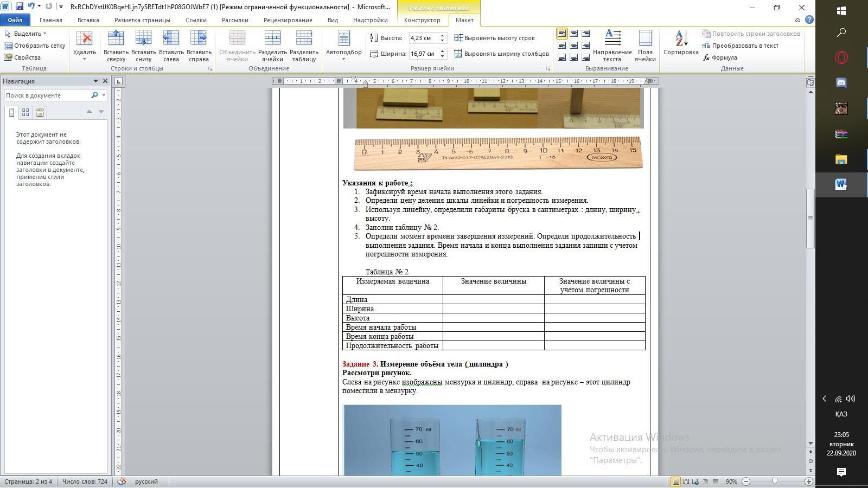
Task: Close the Навигация pane
Action: point(105,81)
